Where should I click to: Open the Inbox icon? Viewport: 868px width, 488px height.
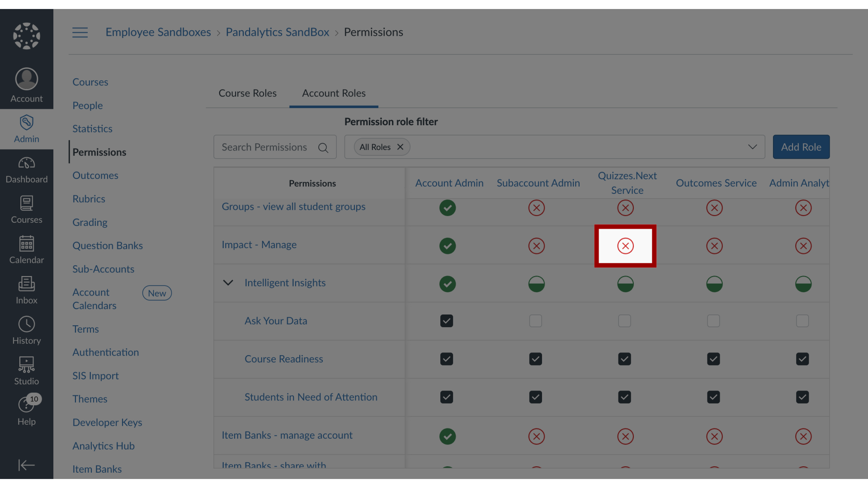[x=27, y=284]
